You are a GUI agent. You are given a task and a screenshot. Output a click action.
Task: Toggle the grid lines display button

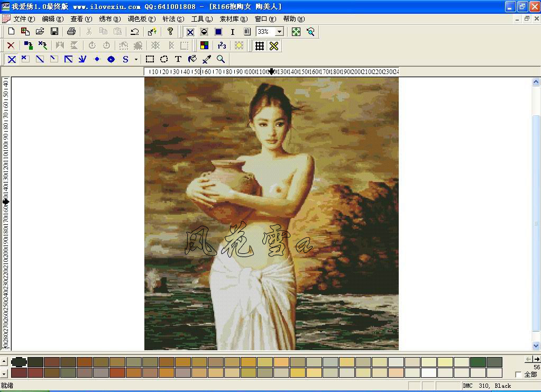260,46
